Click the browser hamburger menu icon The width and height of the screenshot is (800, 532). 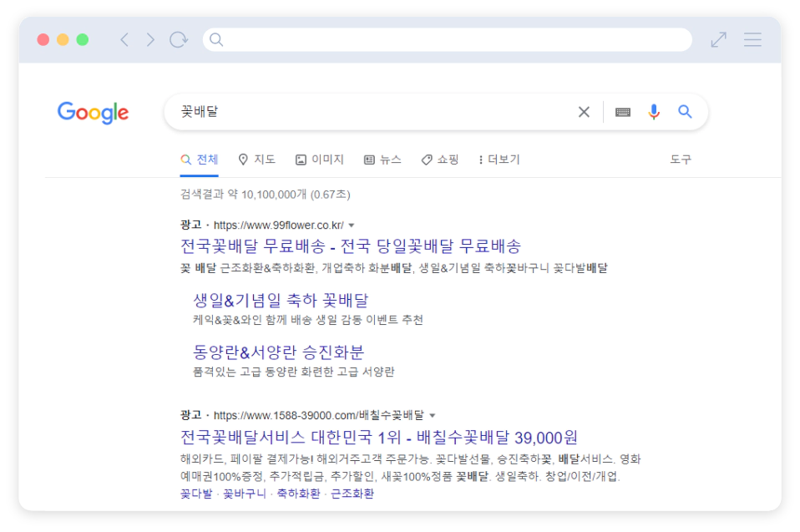(752, 39)
